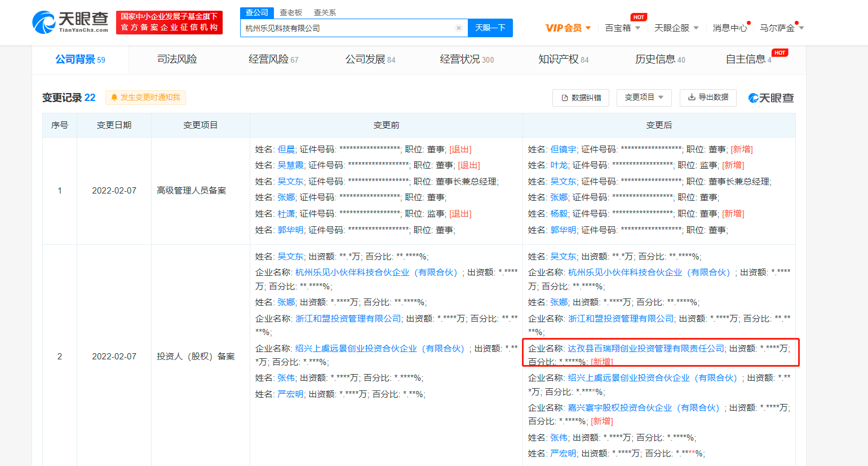Click 发生变更时通知我 bell button
This screenshot has height=466, width=868.
[145, 98]
